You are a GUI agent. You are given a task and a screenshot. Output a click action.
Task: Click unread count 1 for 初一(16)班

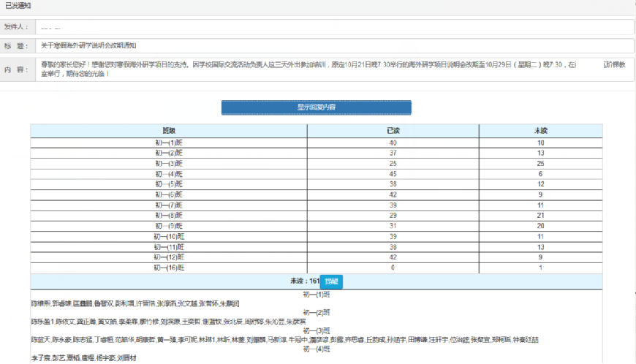pyautogui.click(x=540, y=268)
